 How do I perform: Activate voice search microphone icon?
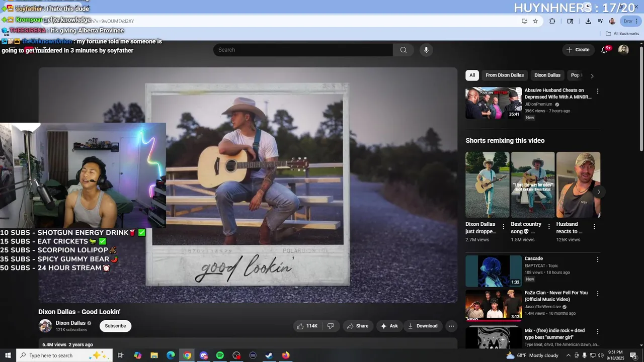tap(426, 50)
